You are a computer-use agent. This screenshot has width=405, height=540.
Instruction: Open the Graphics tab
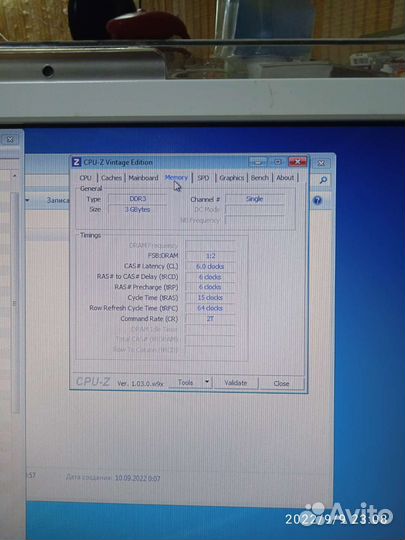coord(231,178)
